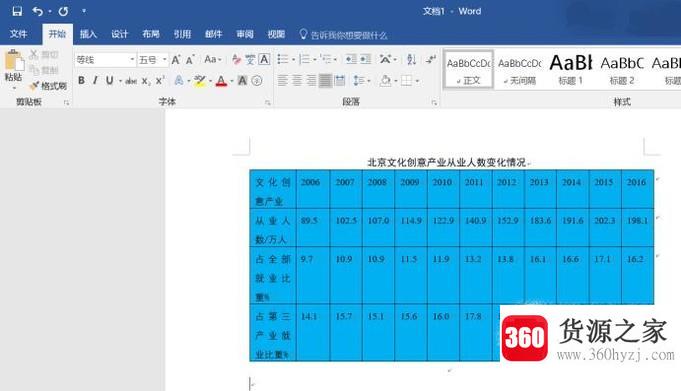Switch to the 插入 (Insert) tab
Screen dimensions: 681x391
tap(89, 34)
